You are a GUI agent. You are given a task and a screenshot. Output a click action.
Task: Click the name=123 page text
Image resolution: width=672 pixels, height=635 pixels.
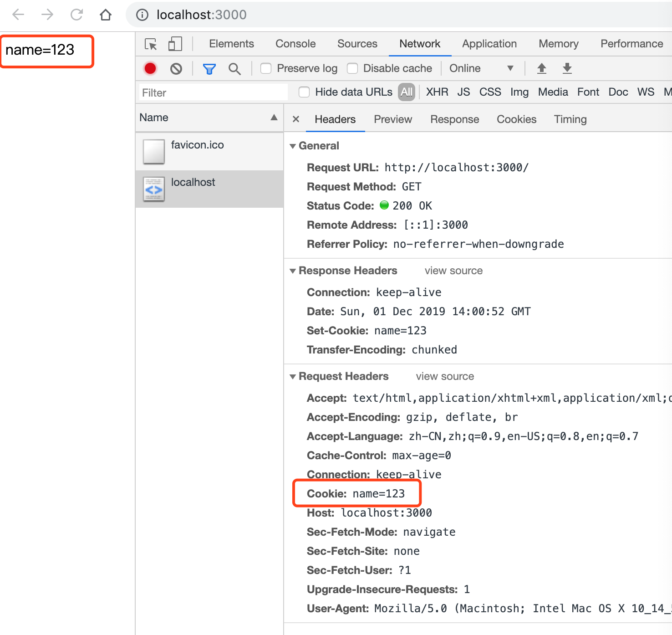tap(40, 50)
